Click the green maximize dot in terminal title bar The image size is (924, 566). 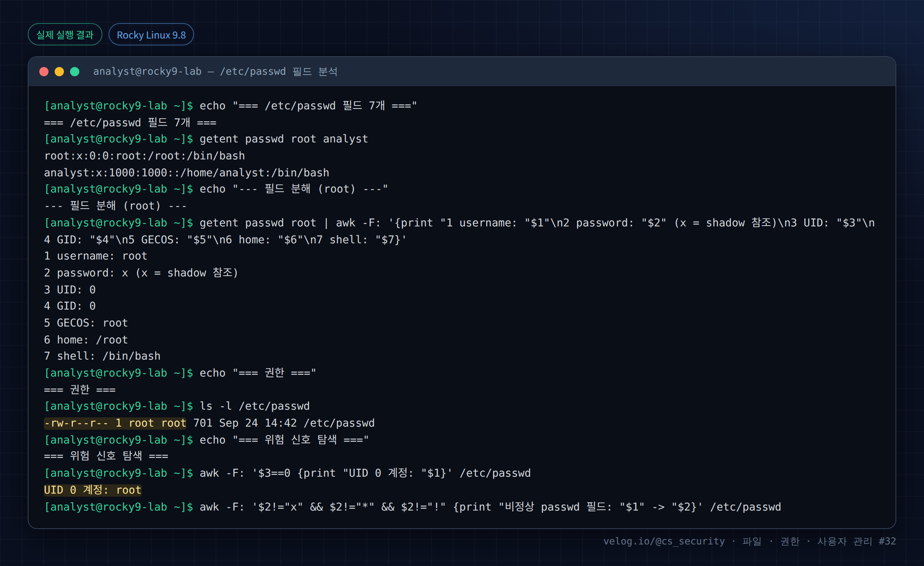pos(75,72)
